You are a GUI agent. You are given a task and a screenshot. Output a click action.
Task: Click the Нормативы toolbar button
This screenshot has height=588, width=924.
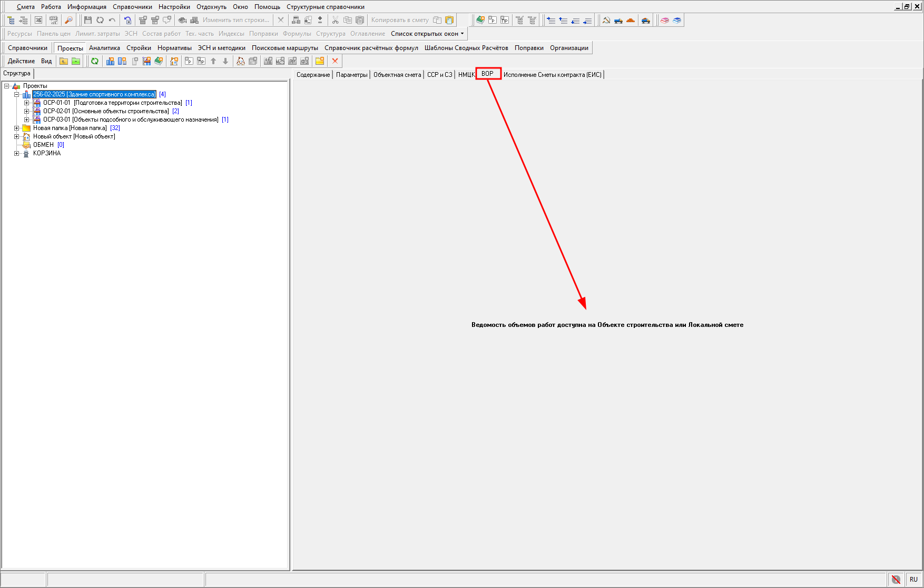point(174,48)
